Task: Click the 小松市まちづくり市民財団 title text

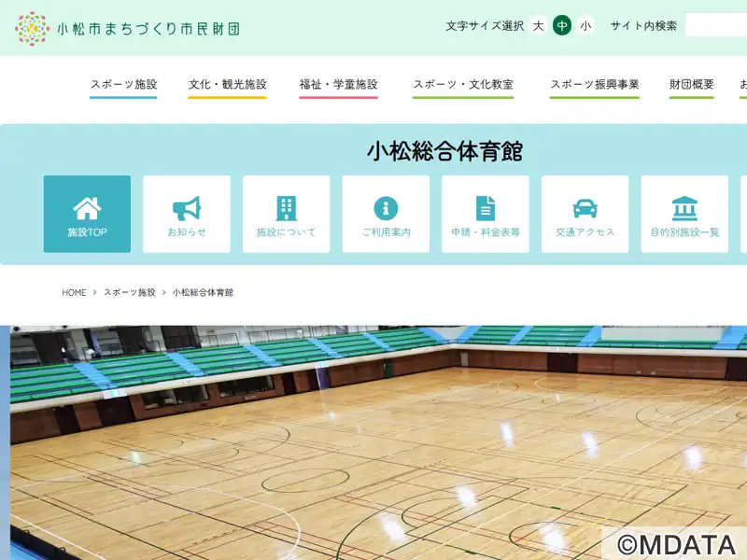Action: pos(148,29)
